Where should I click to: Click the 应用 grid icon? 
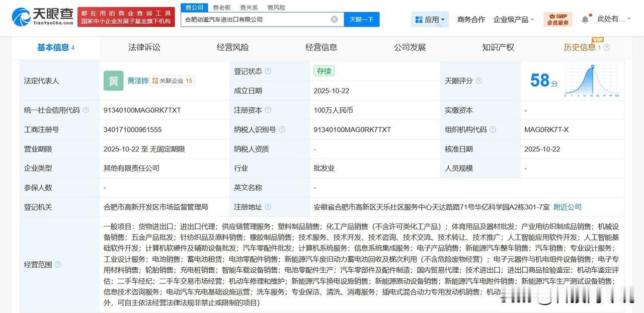click(x=419, y=18)
